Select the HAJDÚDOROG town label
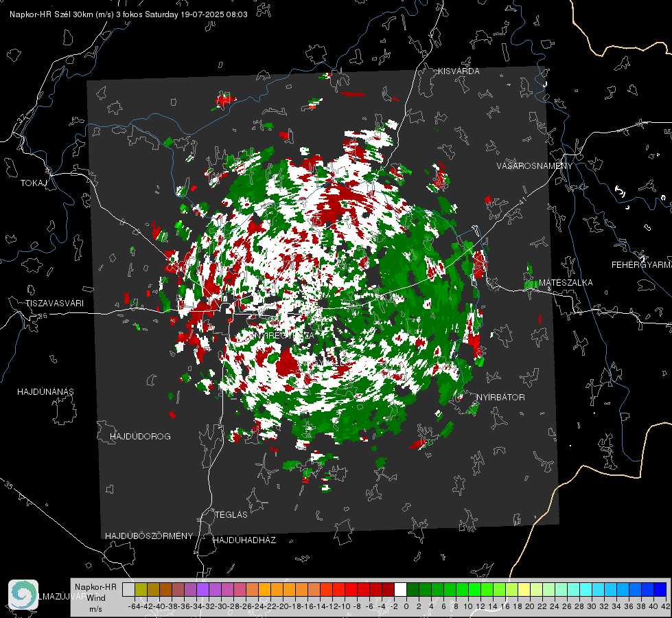Image resolution: width=672 pixels, height=618 pixels. click(140, 436)
